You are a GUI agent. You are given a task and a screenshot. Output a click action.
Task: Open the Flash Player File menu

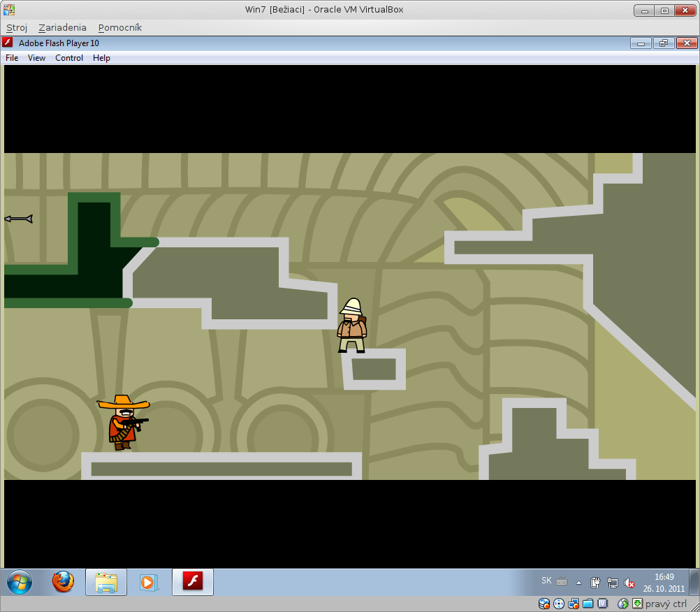12,58
